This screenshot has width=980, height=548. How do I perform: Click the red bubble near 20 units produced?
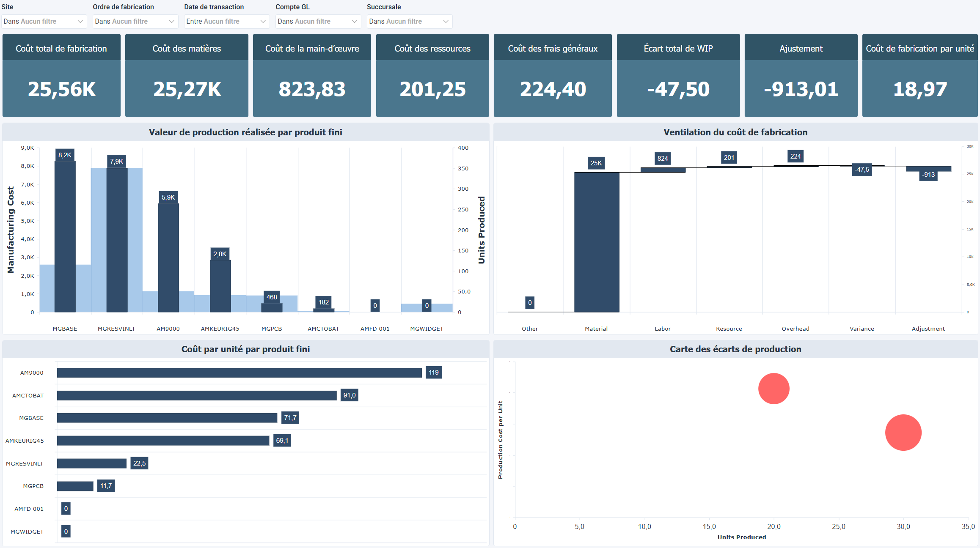tap(774, 389)
